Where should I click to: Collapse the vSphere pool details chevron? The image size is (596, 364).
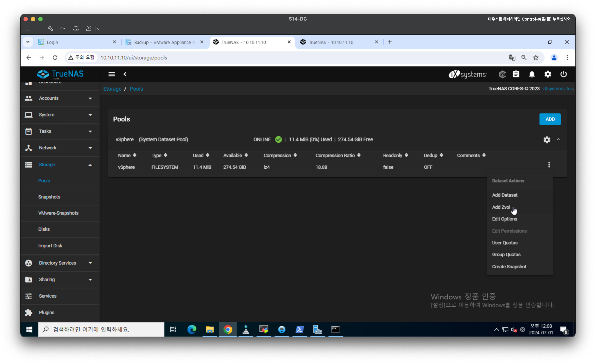[x=558, y=140]
